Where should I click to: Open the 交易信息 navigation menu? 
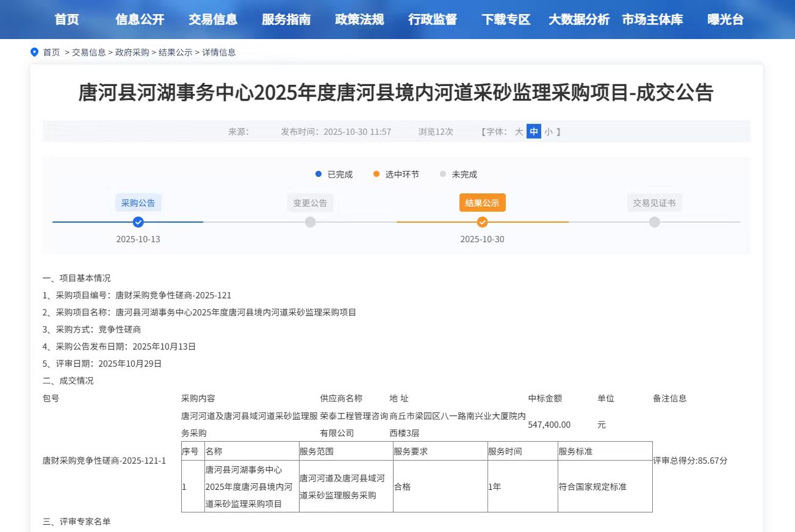[213, 20]
